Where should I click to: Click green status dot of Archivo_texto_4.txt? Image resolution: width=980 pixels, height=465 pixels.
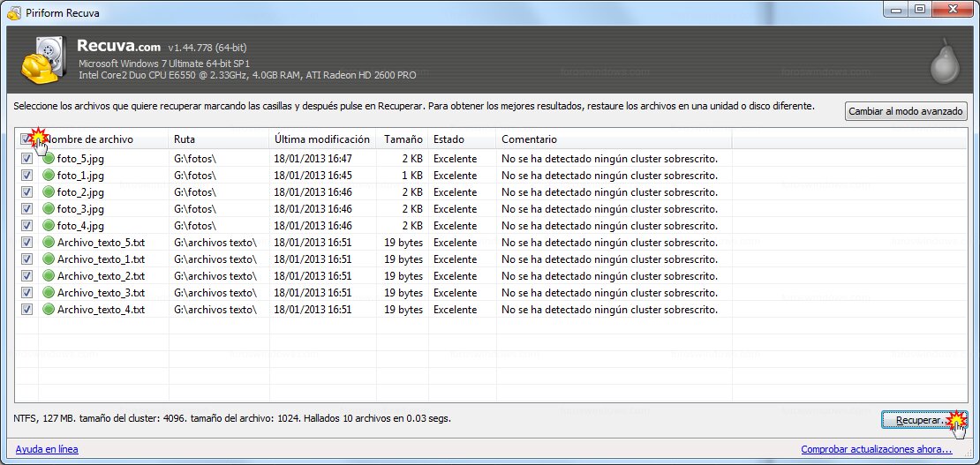(x=49, y=310)
